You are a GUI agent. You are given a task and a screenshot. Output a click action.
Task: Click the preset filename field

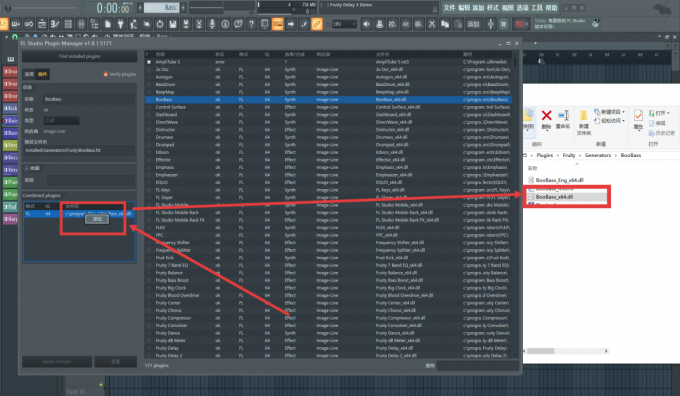pyautogui.click(x=79, y=150)
